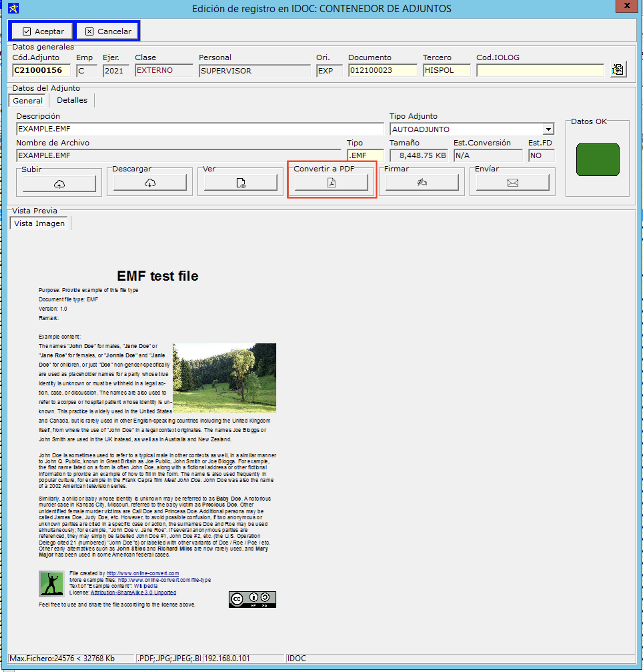Click Aceptar button with checkmark
This screenshot has height=672, width=643.
point(43,31)
